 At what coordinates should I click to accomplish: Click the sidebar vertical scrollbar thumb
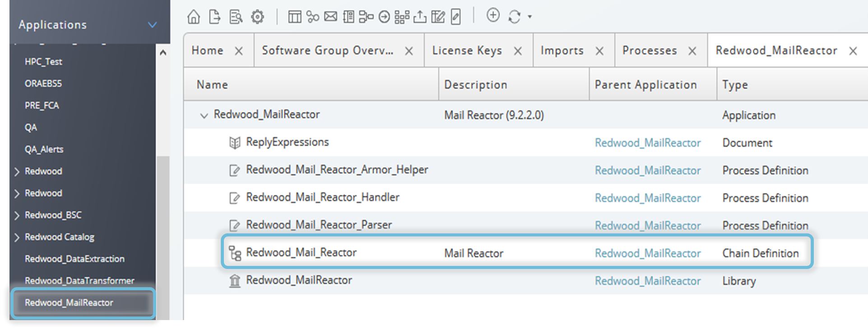[x=163, y=237]
